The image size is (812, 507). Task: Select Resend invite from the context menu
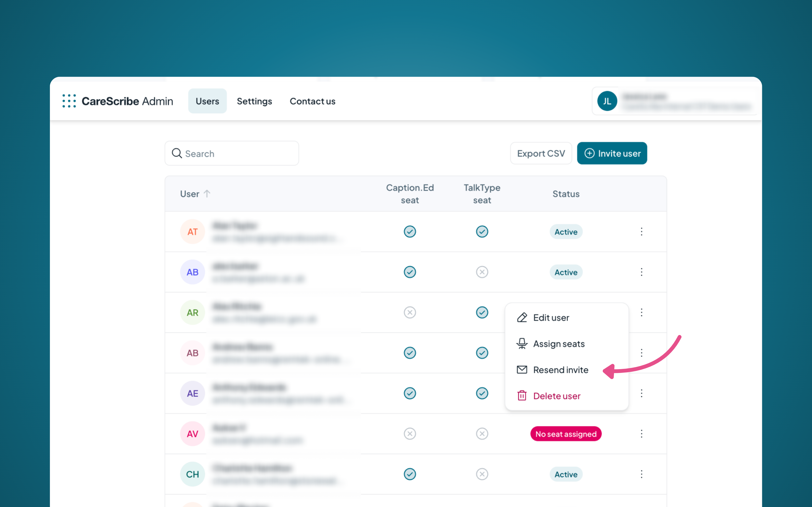(x=560, y=370)
